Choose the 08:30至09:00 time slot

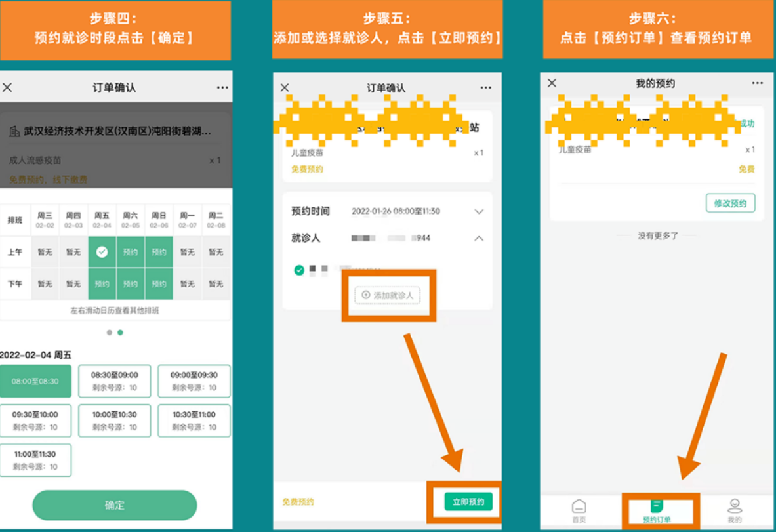pyautogui.click(x=114, y=381)
